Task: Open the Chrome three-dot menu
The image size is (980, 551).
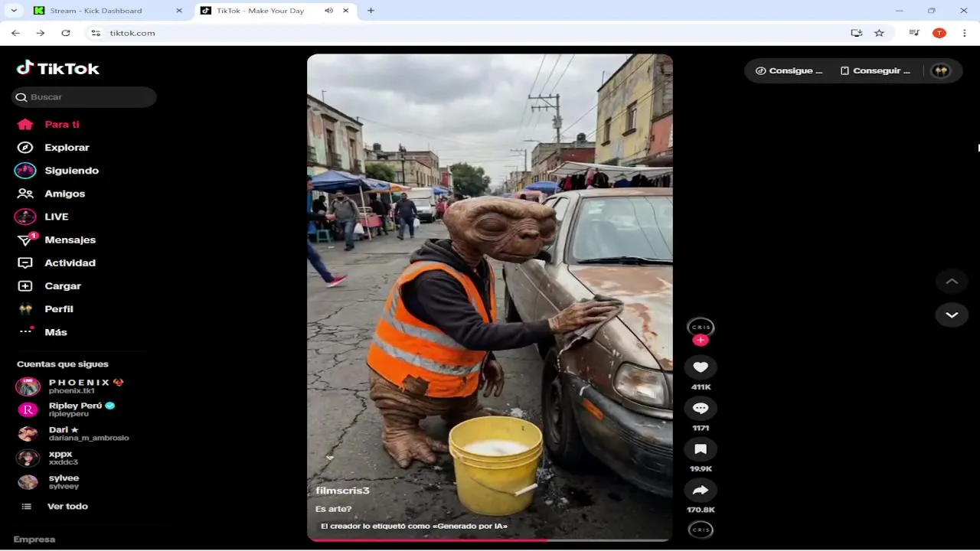Action: (964, 33)
